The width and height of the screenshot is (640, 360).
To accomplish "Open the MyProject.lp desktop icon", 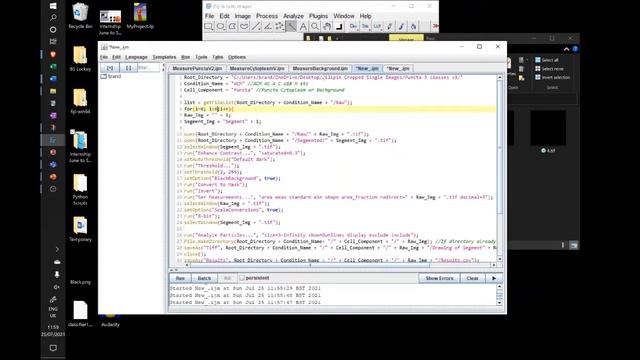I will click(140, 16).
